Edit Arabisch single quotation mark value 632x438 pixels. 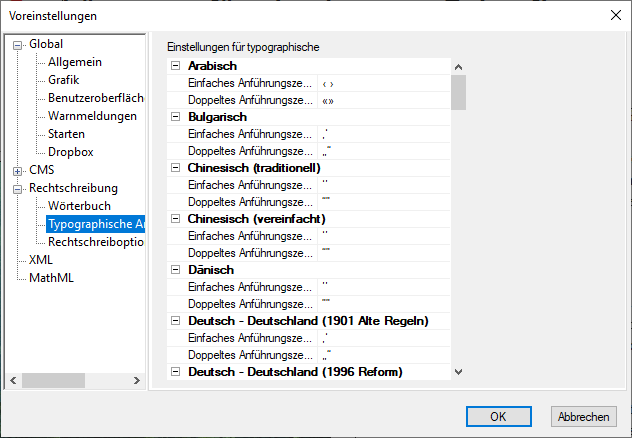click(x=383, y=83)
